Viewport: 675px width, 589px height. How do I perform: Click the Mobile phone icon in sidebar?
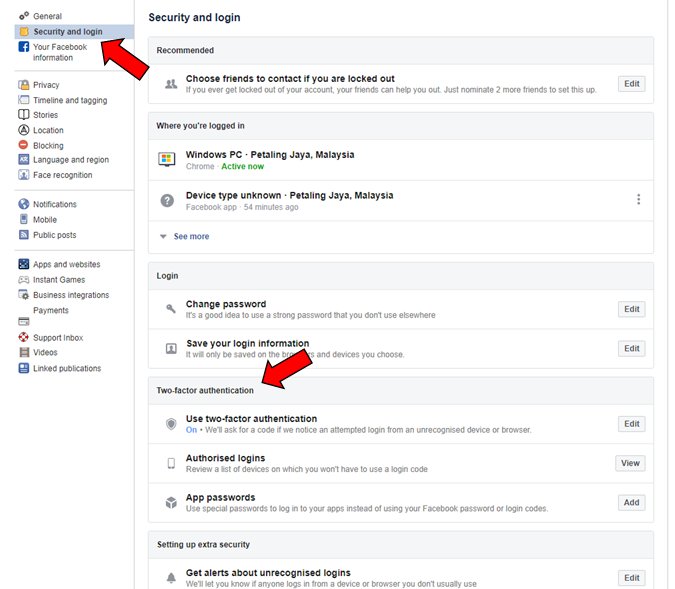point(24,219)
